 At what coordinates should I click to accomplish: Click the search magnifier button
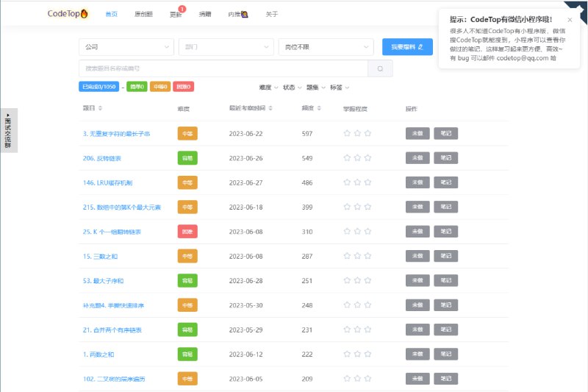click(x=380, y=68)
